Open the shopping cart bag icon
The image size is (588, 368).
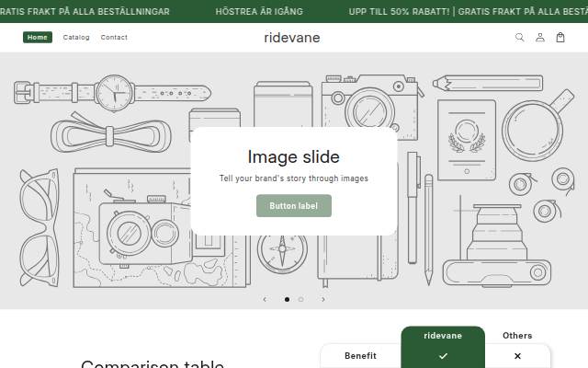pos(560,37)
